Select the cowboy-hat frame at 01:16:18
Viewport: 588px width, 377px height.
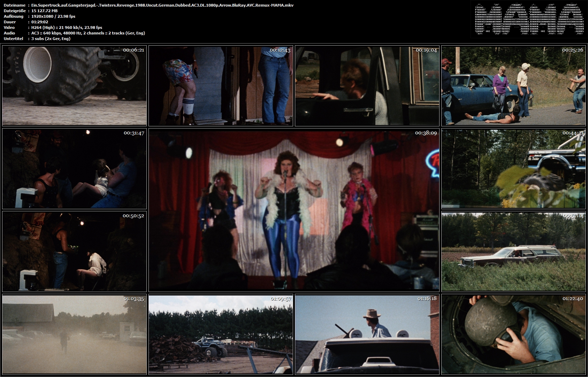pos(367,335)
